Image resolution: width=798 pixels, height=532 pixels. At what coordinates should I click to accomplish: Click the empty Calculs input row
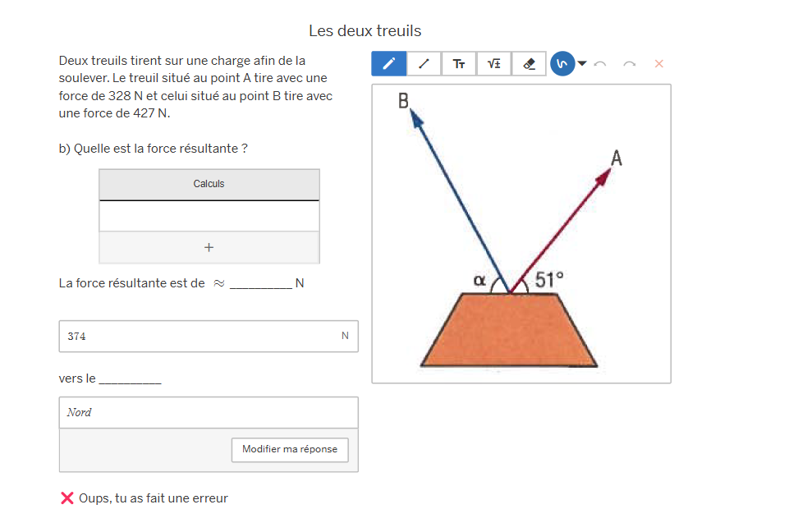tap(209, 216)
